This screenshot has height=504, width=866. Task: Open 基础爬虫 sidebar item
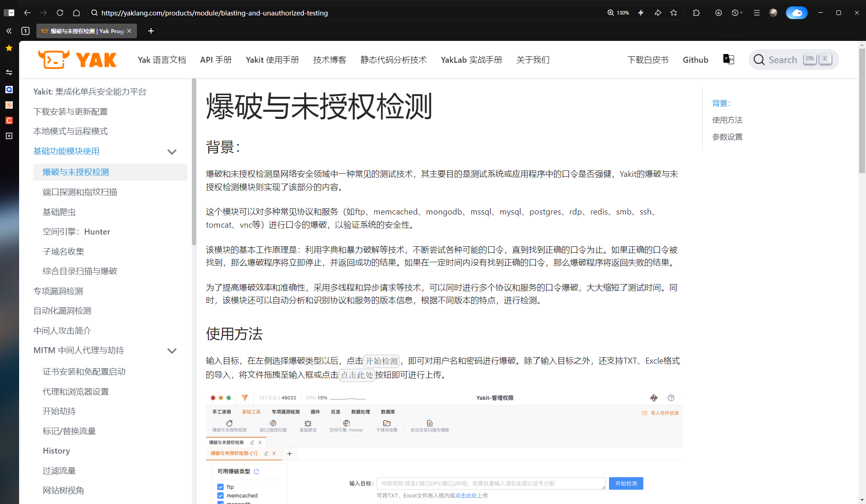click(59, 212)
